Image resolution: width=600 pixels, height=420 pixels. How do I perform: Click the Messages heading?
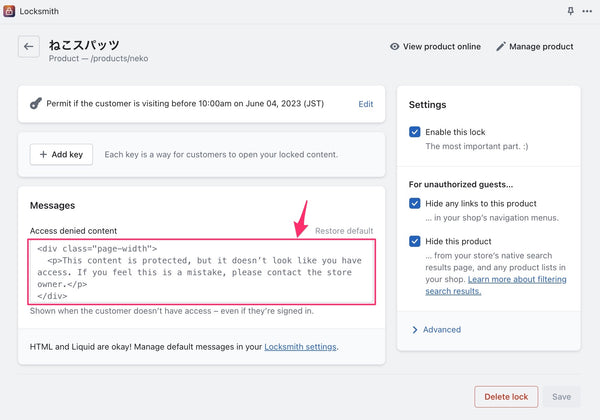tap(52, 205)
